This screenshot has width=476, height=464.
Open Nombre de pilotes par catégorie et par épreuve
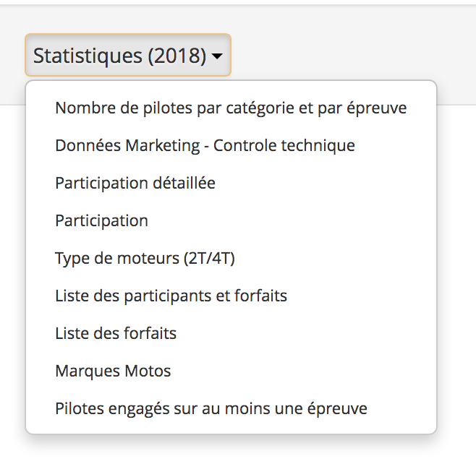tap(231, 108)
